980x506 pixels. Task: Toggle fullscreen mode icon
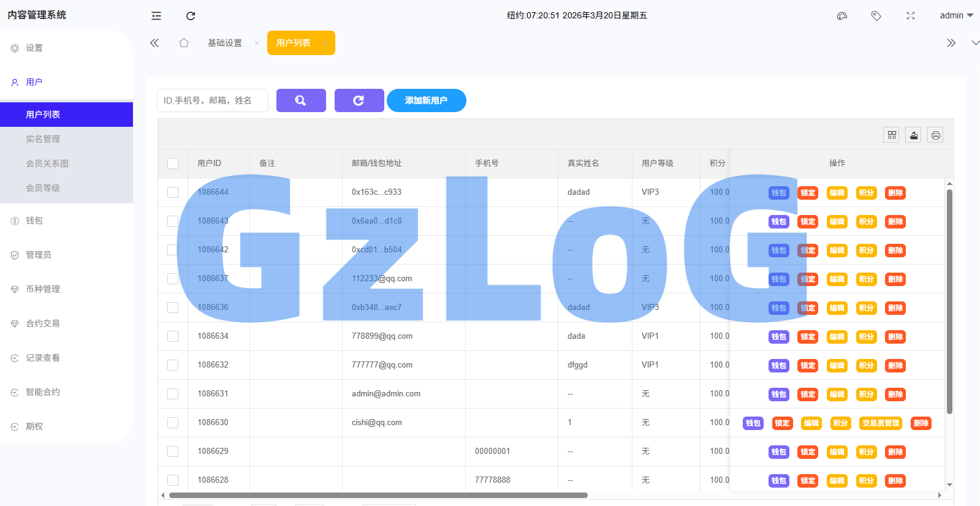click(911, 16)
